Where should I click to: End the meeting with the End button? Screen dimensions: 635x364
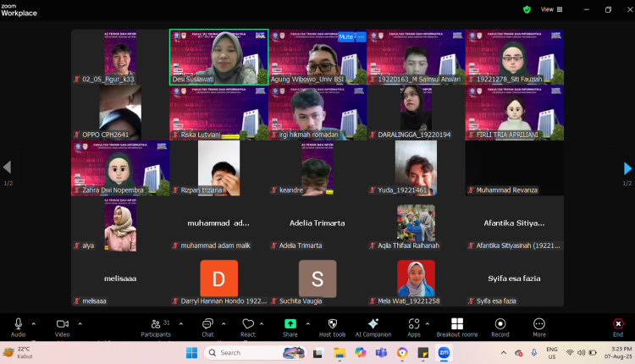coord(618,328)
